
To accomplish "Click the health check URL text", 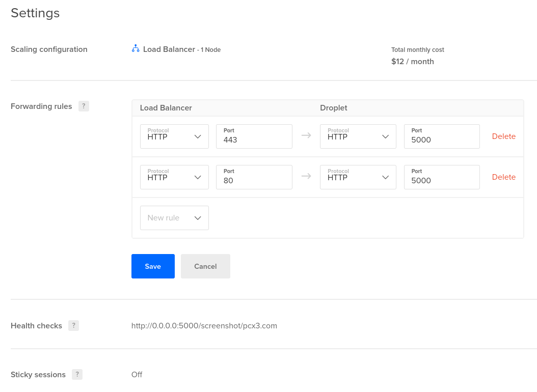I will coord(204,326).
